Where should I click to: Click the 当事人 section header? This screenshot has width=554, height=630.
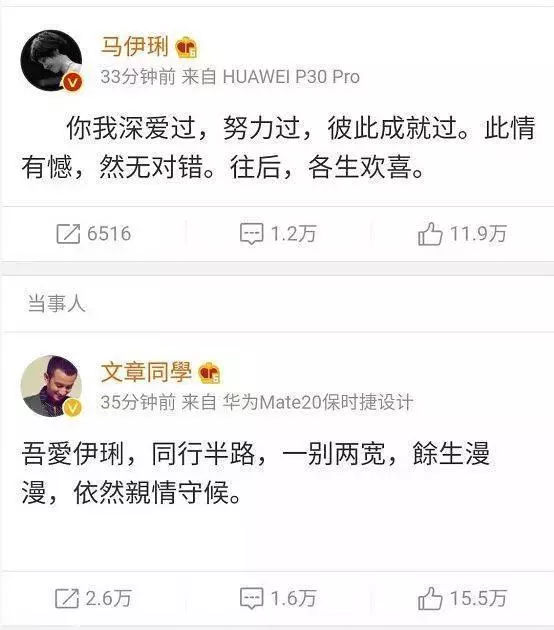point(57,303)
